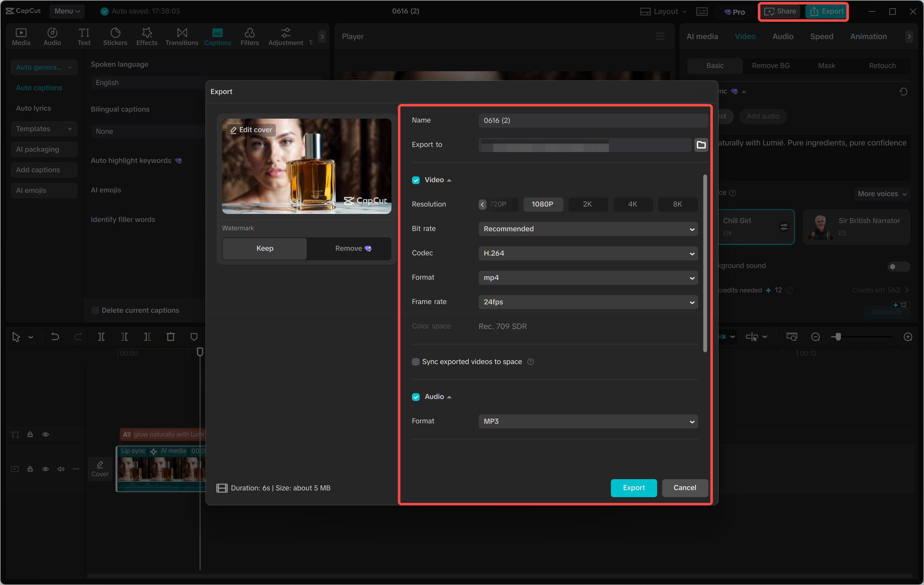Enable Sync exported videos to space
The height and width of the screenshot is (585, 924).
[416, 361]
